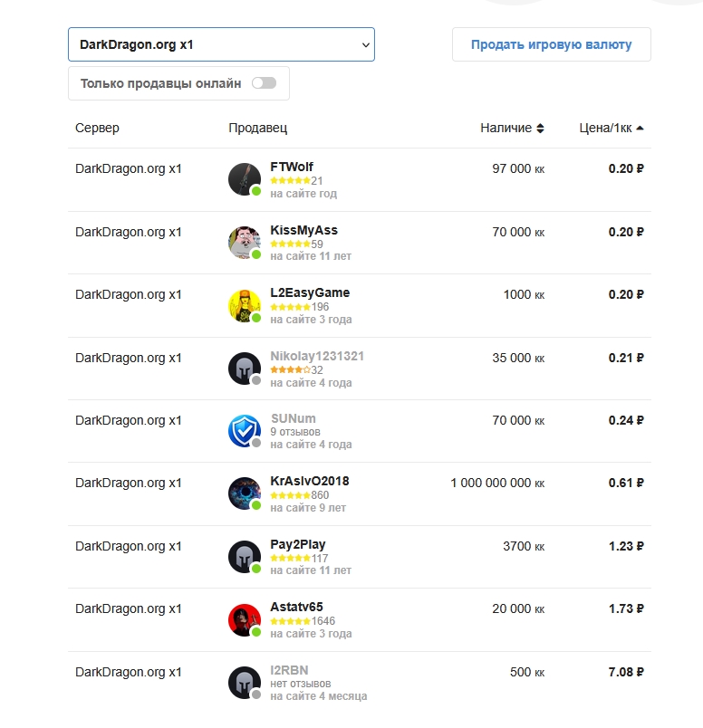The width and height of the screenshot is (703, 728).
Task: Select the 0.61 ₽ price offer
Action: [x=626, y=483]
